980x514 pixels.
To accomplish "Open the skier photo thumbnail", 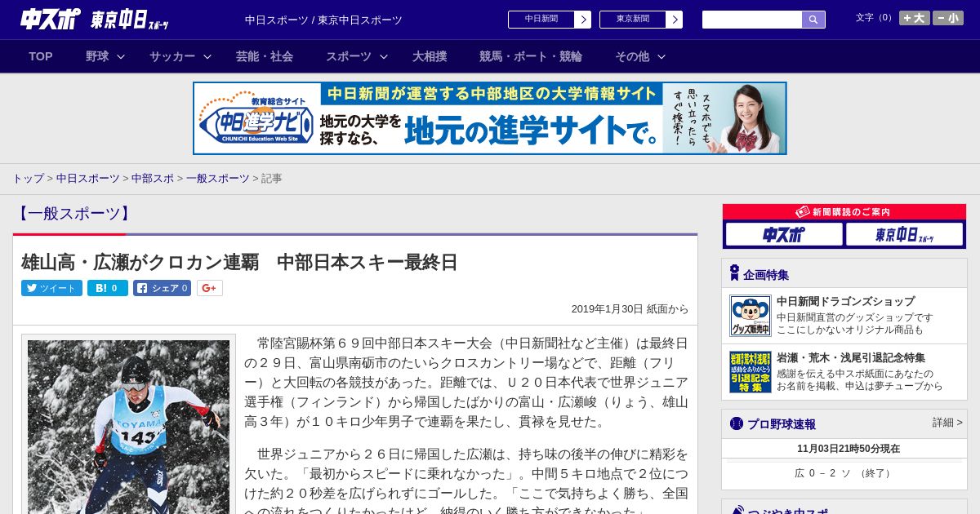I will click(128, 427).
